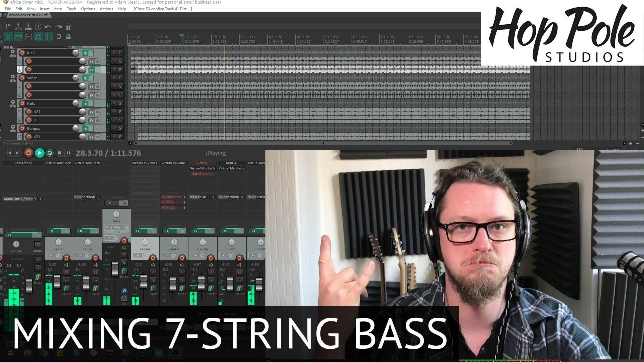644x362 pixels.
Task: Arm the Kick mixer channel for recording
Action: point(96,258)
